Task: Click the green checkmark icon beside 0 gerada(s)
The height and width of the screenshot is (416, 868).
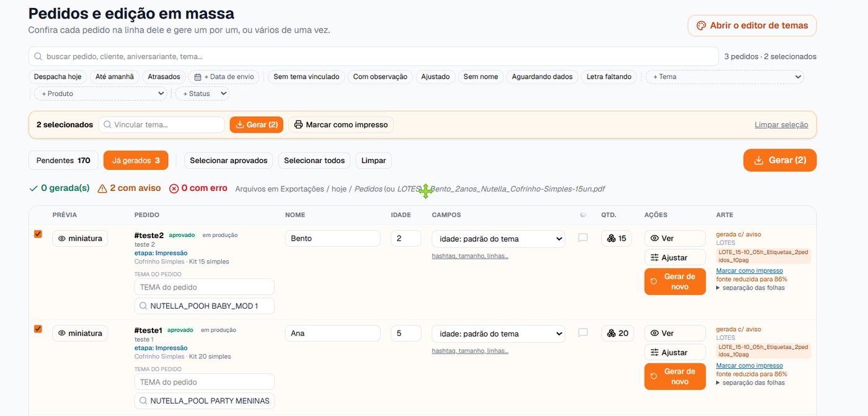Action: [33, 188]
